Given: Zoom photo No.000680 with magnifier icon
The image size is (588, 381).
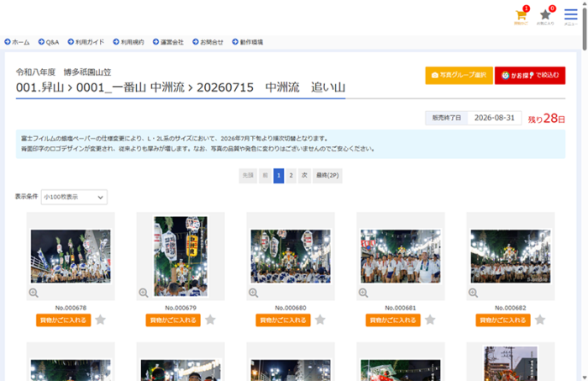Looking at the screenshot, I should click(253, 293).
